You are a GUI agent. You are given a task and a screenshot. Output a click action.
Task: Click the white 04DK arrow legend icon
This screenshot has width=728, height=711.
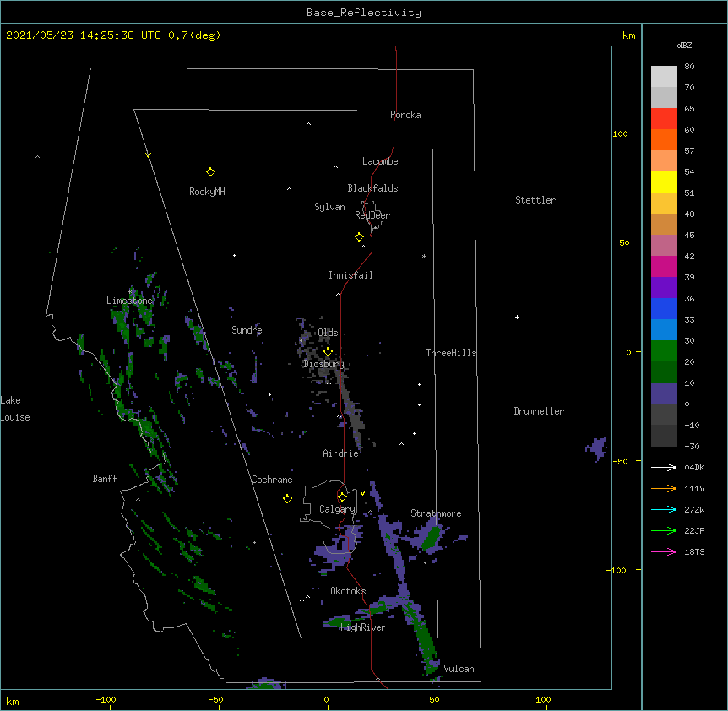[x=664, y=467]
